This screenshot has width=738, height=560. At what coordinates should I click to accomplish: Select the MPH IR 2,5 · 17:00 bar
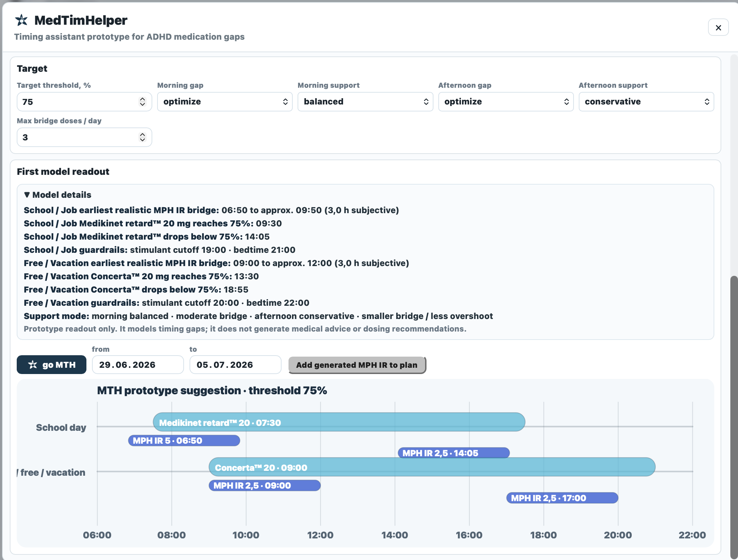coord(562,498)
